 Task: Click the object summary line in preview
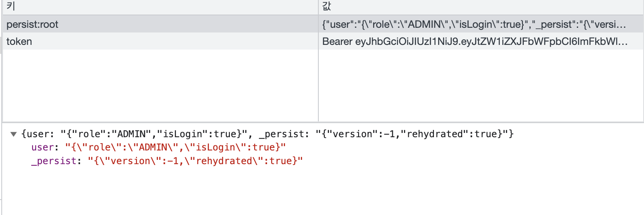point(267,134)
